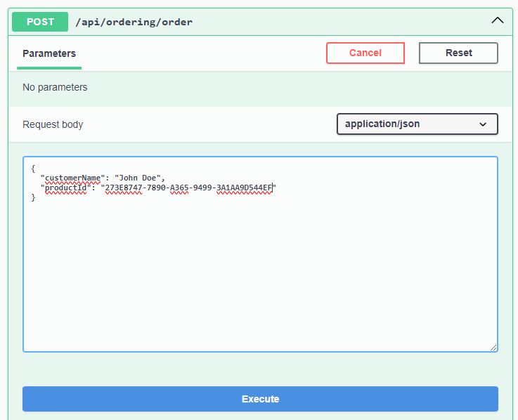
Task: Switch to the Parameters tab
Action: coord(49,53)
